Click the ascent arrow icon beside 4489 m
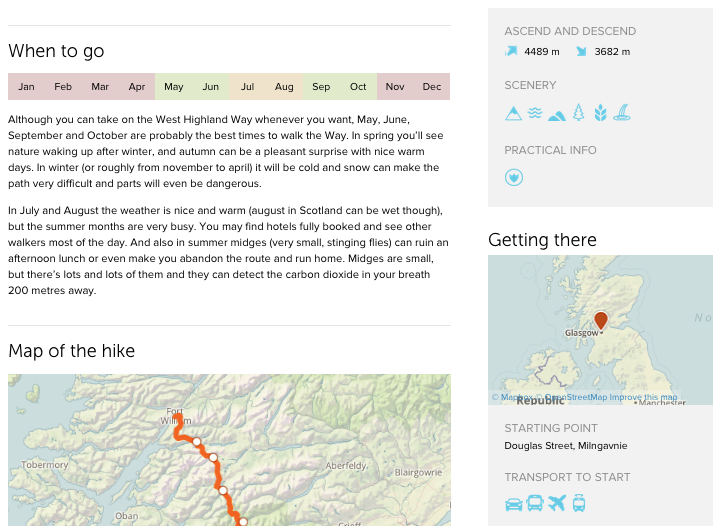Viewport: 726px width, 526px height. point(511,51)
